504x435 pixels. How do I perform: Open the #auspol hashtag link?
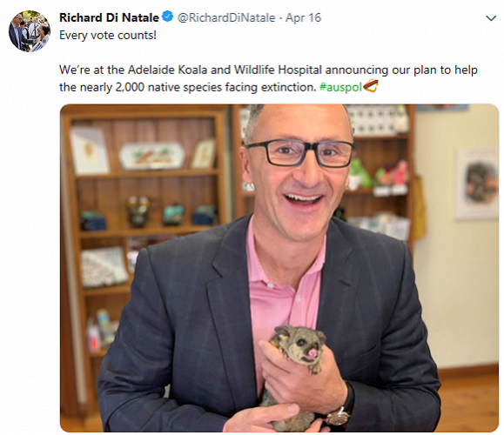[341, 87]
